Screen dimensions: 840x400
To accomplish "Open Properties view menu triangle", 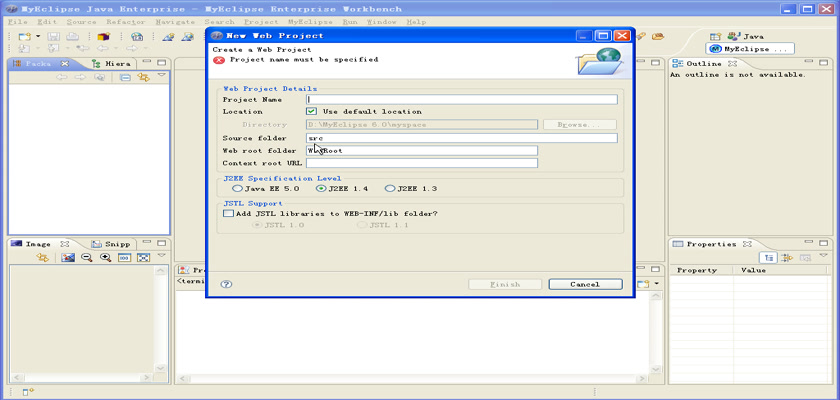I will (823, 255).
